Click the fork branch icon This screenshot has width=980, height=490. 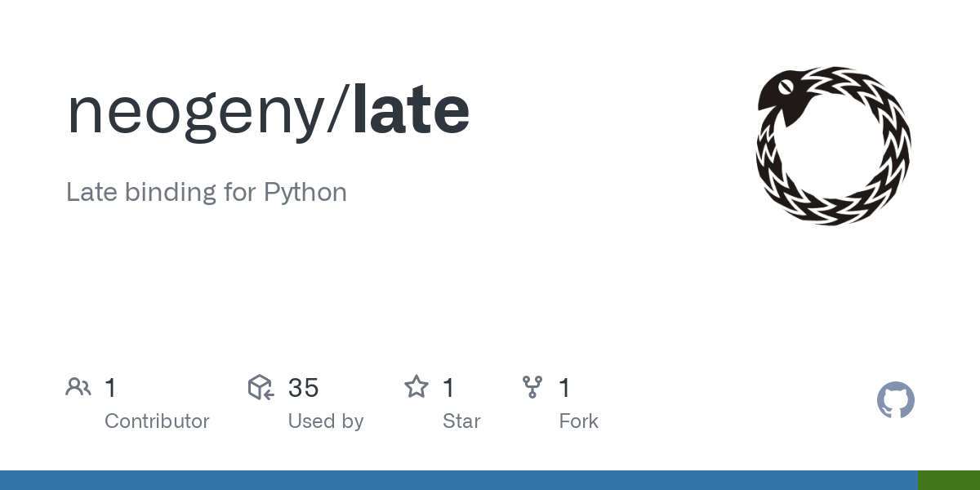click(532, 387)
